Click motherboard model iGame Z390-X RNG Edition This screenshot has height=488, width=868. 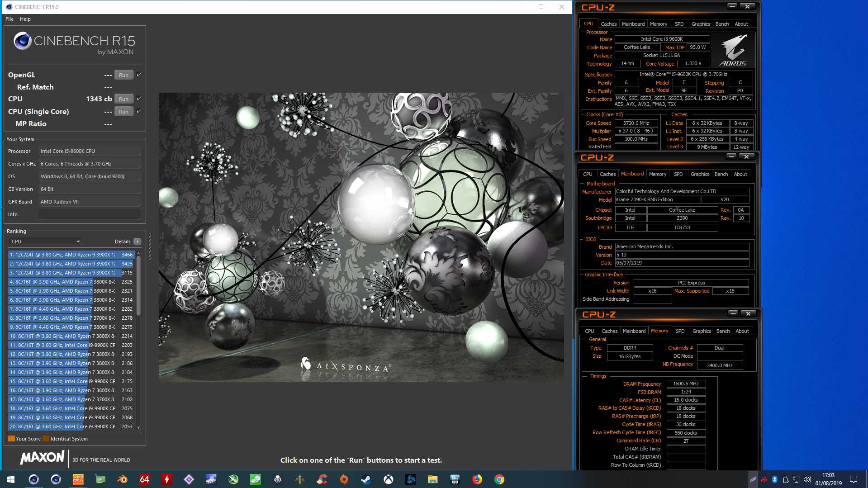click(658, 199)
